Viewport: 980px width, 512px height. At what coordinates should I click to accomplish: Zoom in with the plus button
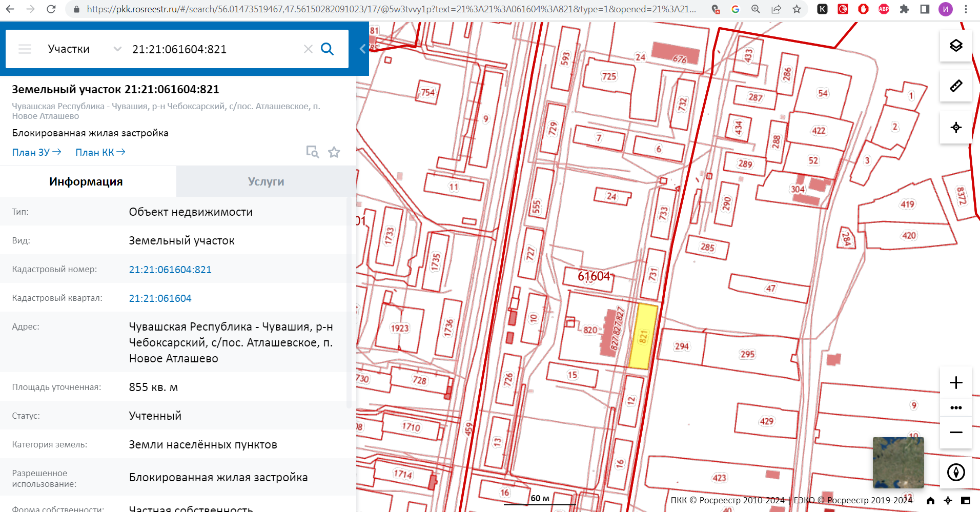tap(956, 382)
